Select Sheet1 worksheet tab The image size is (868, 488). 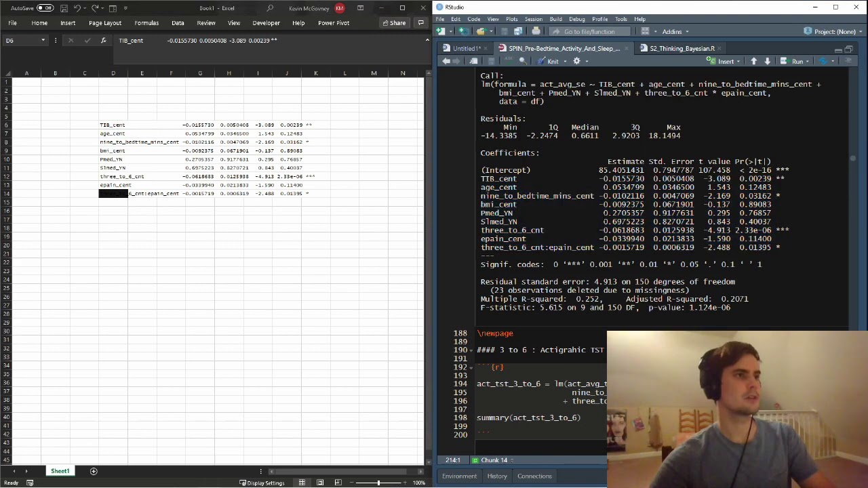[60, 471]
